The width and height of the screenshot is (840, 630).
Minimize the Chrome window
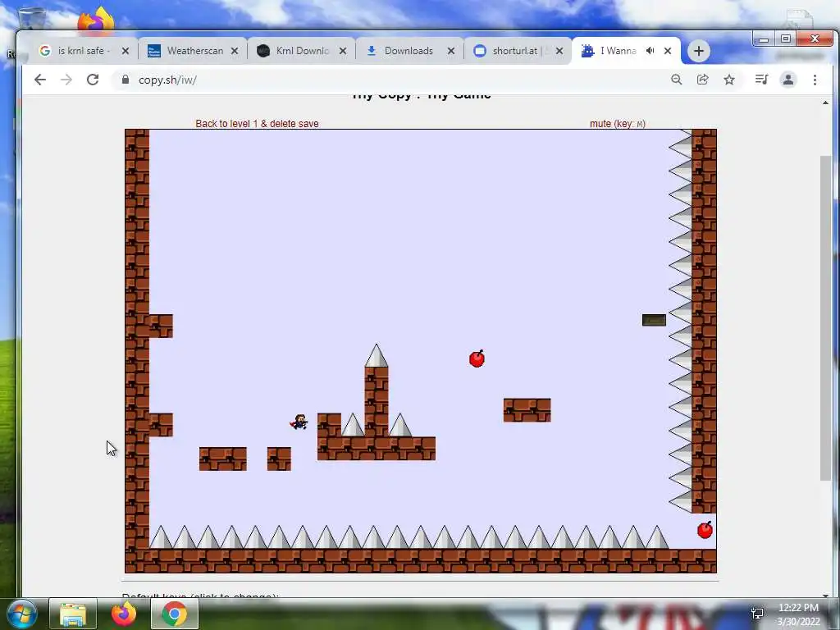(764, 39)
